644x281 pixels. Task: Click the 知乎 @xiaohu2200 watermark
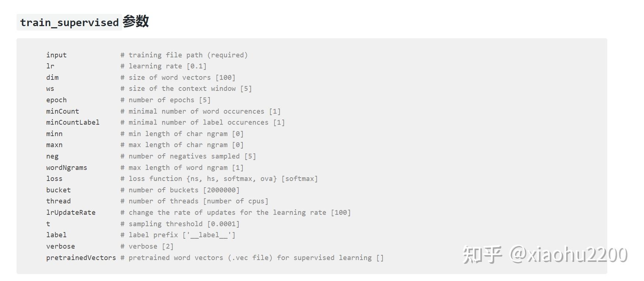[x=544, y=255]
